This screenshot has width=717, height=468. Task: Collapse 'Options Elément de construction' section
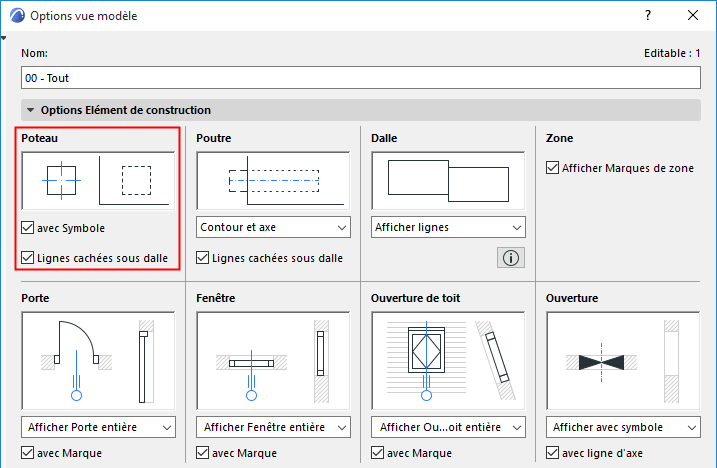(31, 110)
